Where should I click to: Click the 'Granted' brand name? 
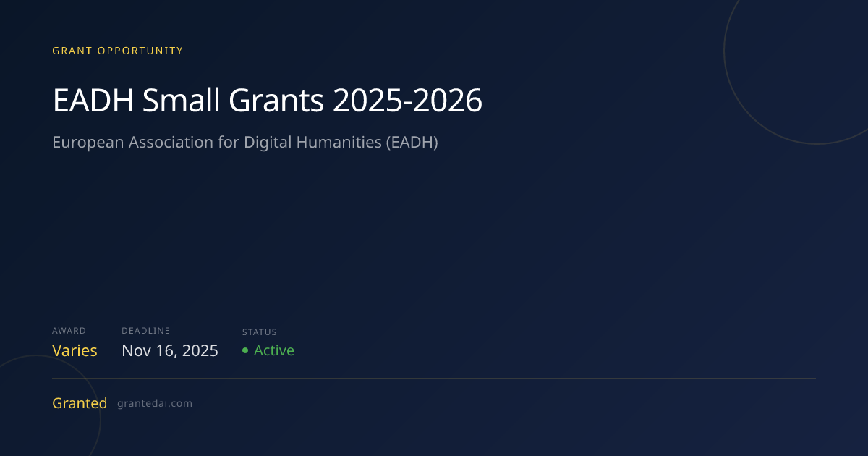click(80, 403)
